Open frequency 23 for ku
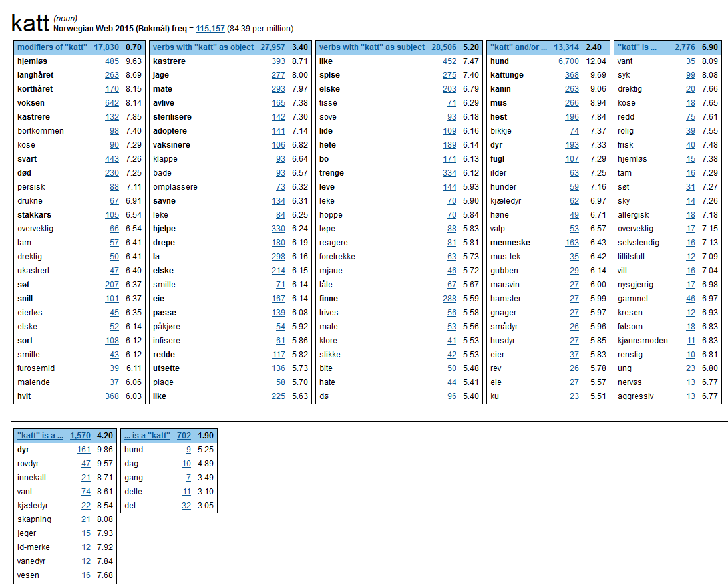Image resolution: width=728 pixels, height=584 pixels. click(x=574, y=396)
